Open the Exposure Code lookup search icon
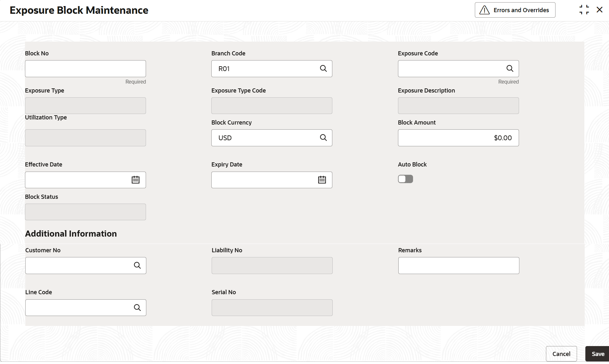 [510, 69]
